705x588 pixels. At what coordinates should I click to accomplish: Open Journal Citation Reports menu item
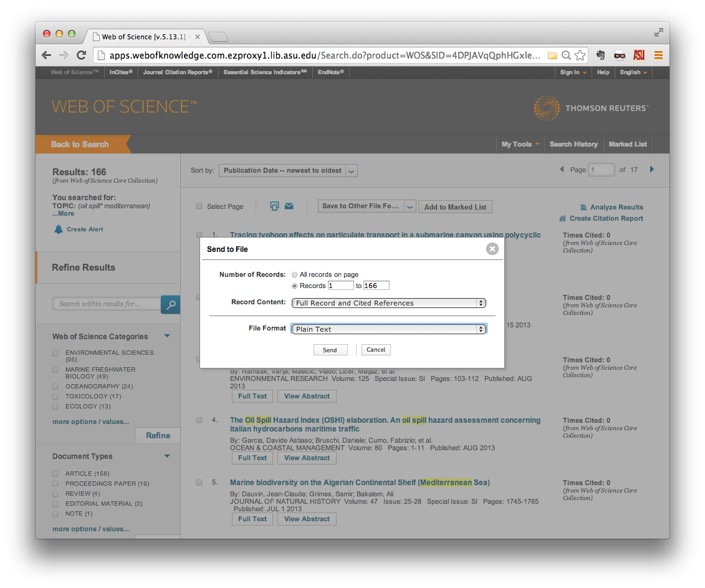(x=178, y=72)
